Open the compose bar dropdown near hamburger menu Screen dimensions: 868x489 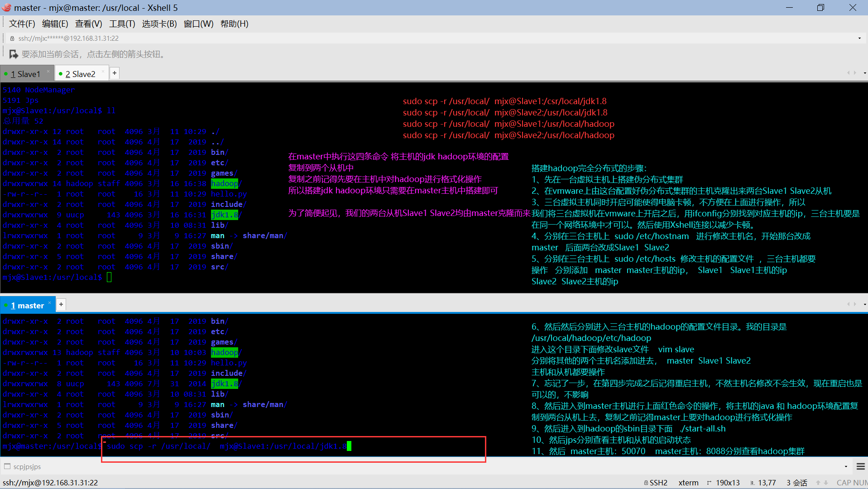[x=845, y=466]
